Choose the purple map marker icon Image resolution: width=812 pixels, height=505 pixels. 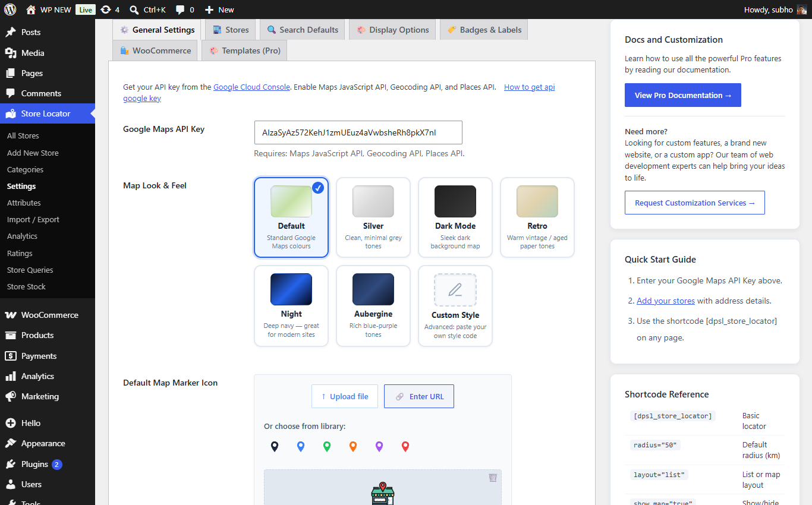(379, 446)
